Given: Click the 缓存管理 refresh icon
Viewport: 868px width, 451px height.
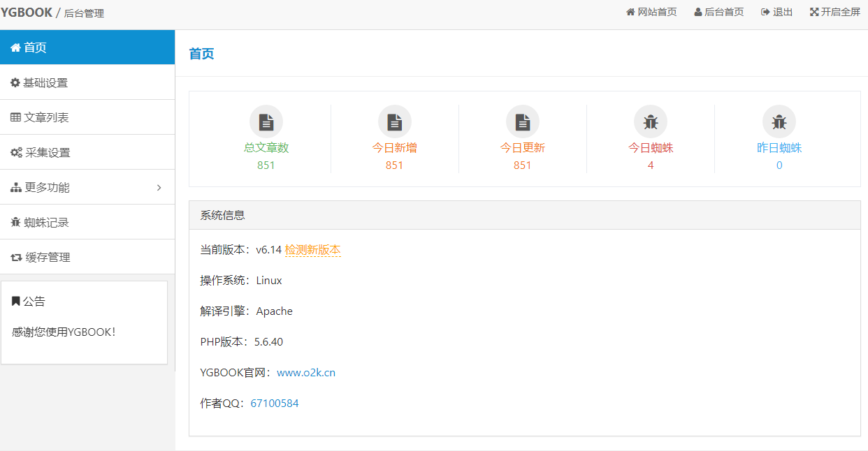Looking at the screenshot, I should point(15,256).
